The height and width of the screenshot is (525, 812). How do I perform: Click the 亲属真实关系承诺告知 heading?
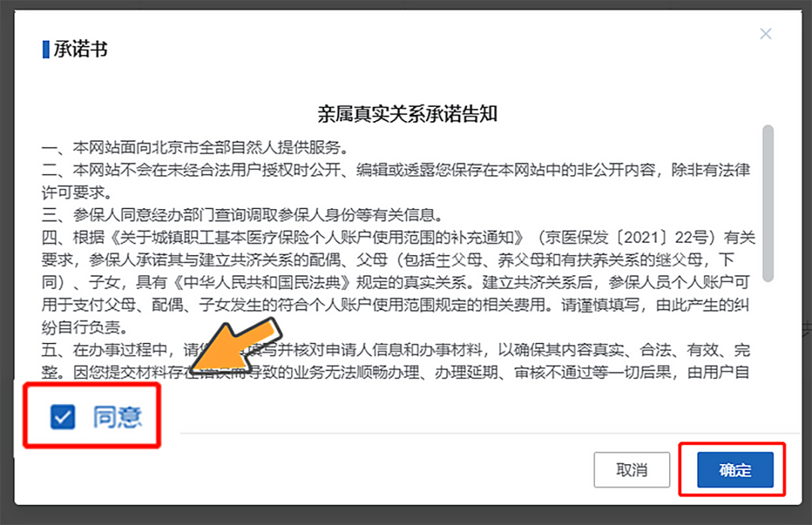(x=408, y=114)
